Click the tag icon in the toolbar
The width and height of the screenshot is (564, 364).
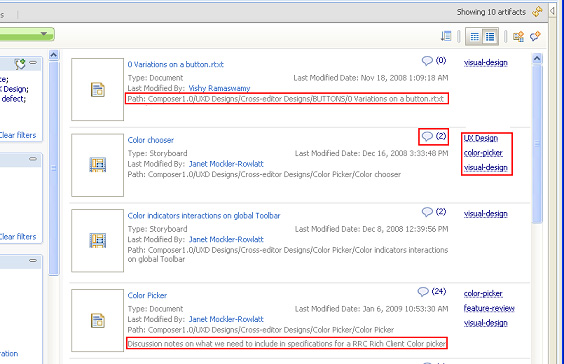pos(535,36)
